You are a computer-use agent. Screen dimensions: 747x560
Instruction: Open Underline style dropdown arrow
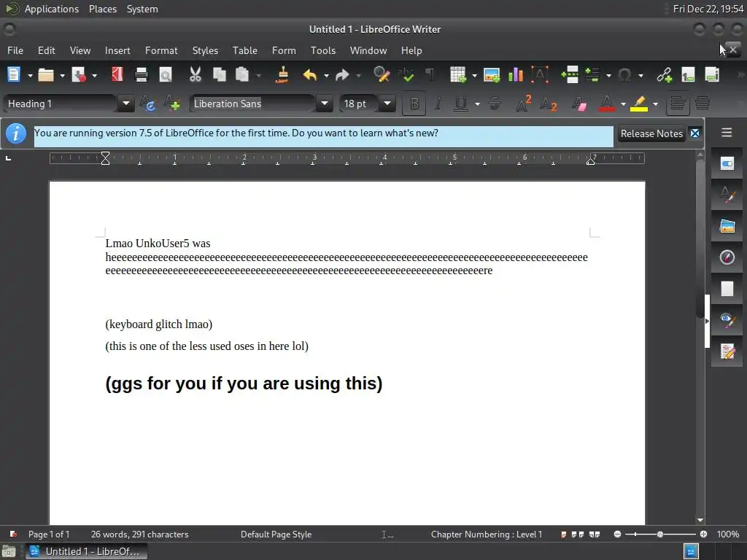coord(477,104)
